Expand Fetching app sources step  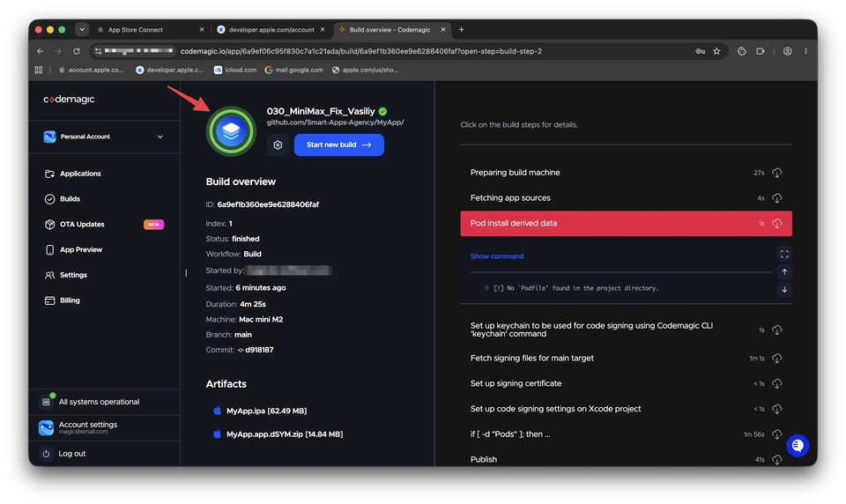[626, 198]
